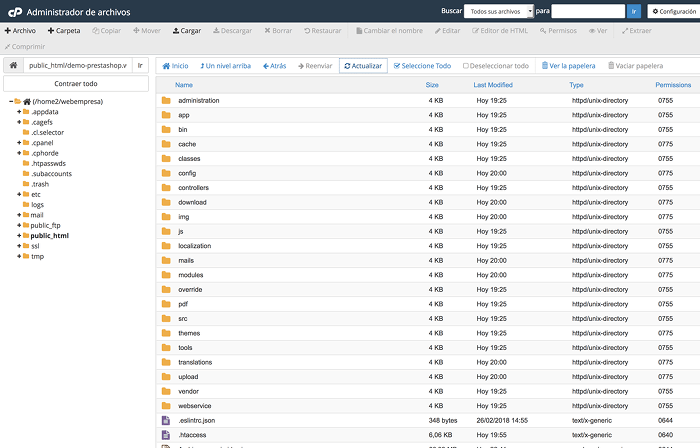Viewport: 700px width, 448px height.
Task: Go up with Un nivel arriba
Action: click(x=226, y=66)
